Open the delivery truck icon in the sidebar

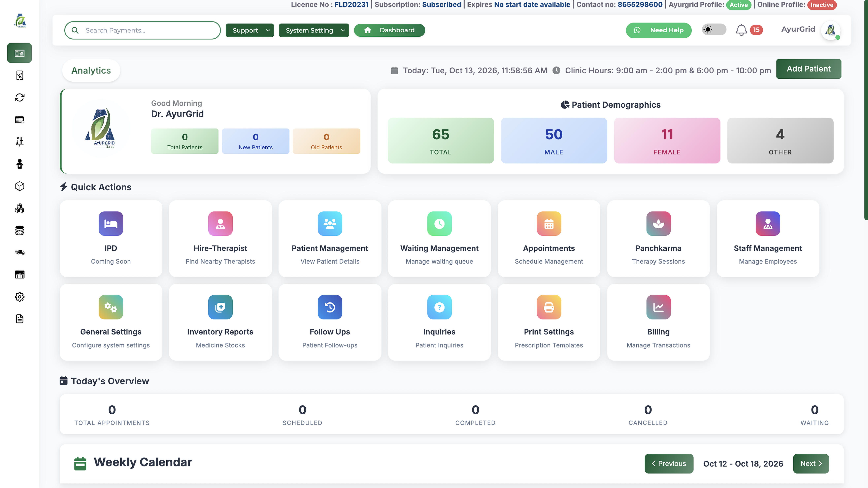tap(20, 253)
